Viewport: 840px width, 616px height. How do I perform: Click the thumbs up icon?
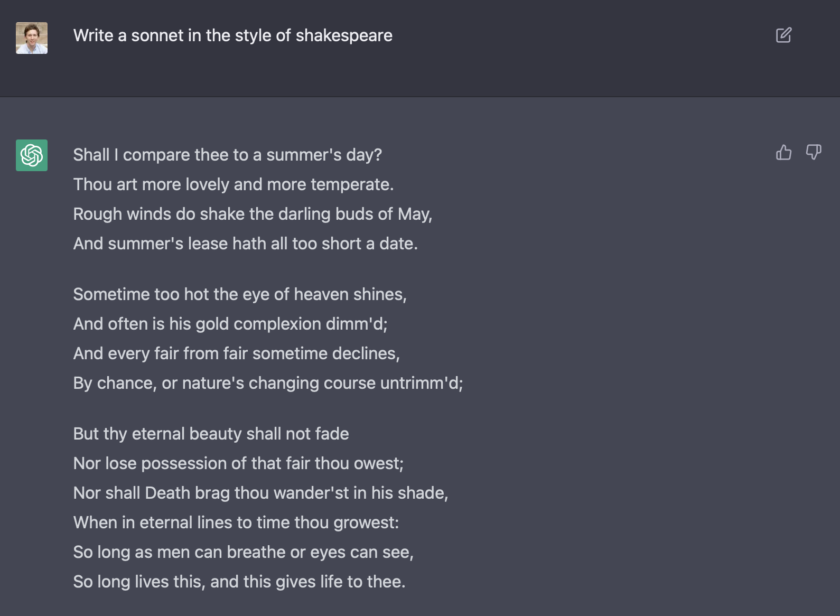(783, 152)
